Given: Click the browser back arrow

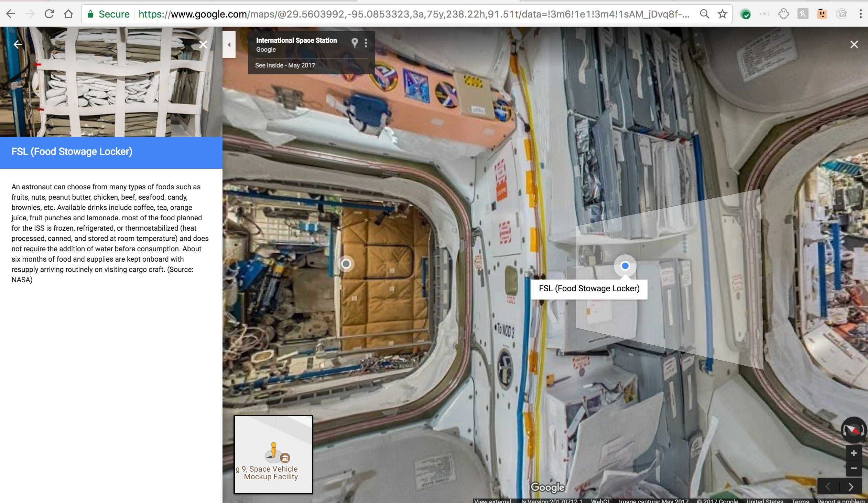Looking at the screenshot, I should 11,14.
